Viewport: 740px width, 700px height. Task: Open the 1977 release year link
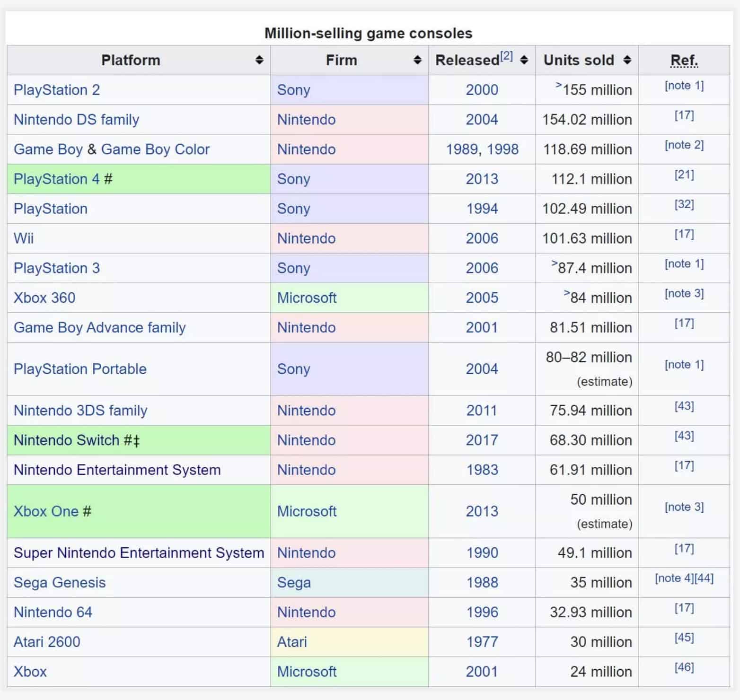coord(482,642)
